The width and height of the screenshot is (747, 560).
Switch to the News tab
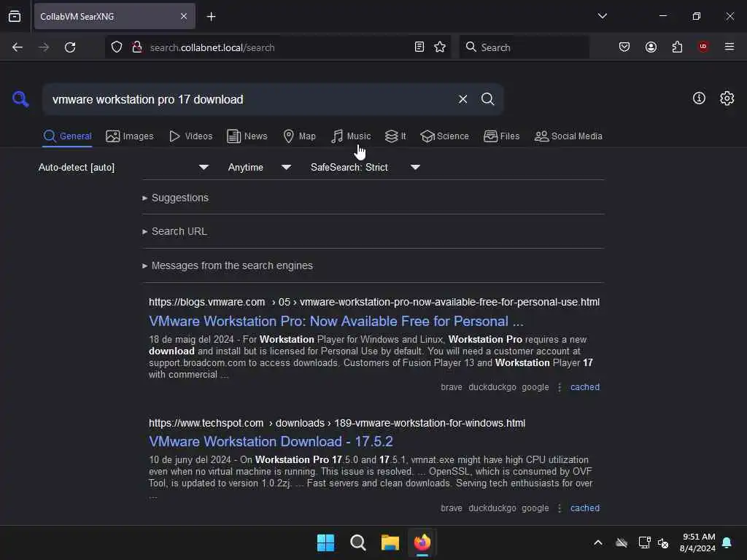point(247,136)
